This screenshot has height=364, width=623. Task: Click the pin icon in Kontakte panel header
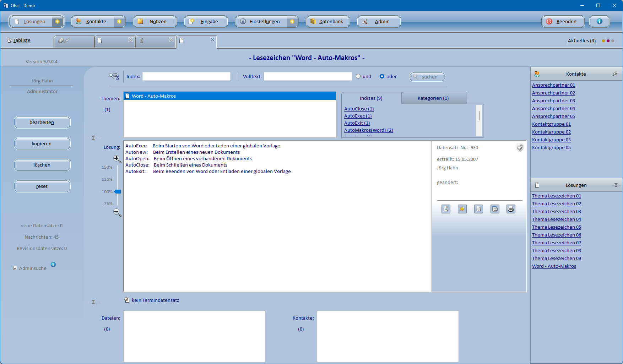(x=615, y=74)
